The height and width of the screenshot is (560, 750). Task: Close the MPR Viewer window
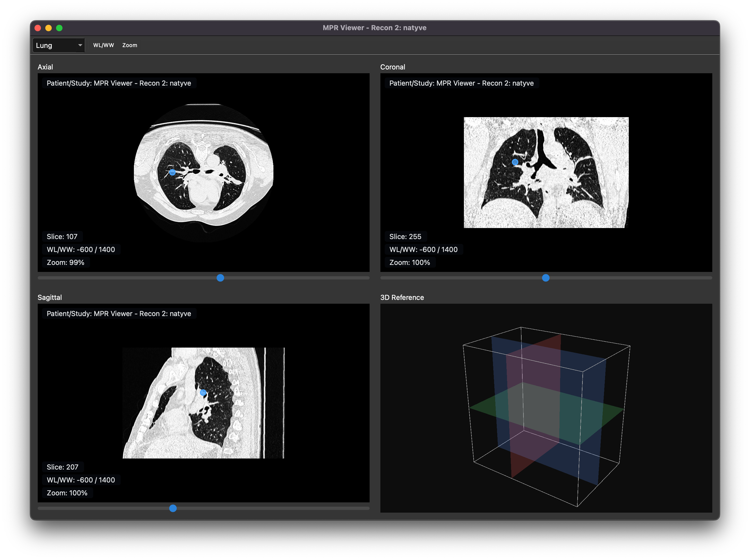[38, 28]
